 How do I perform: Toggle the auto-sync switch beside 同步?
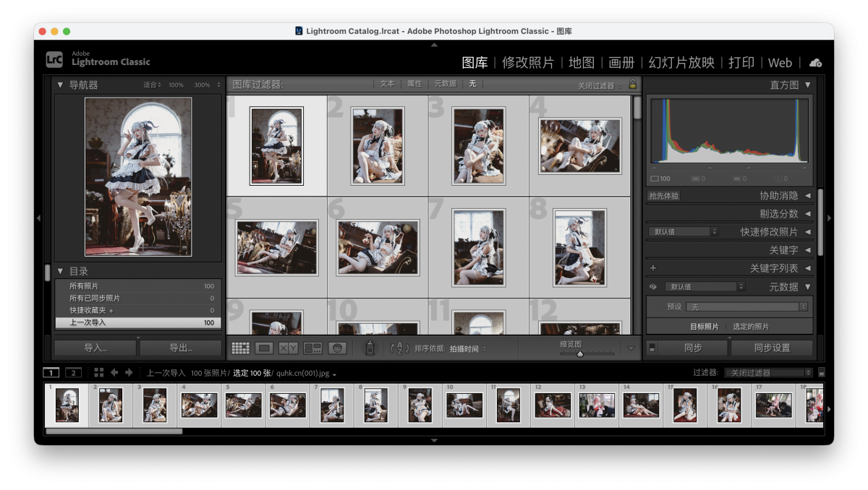click(x=652, y=348)
